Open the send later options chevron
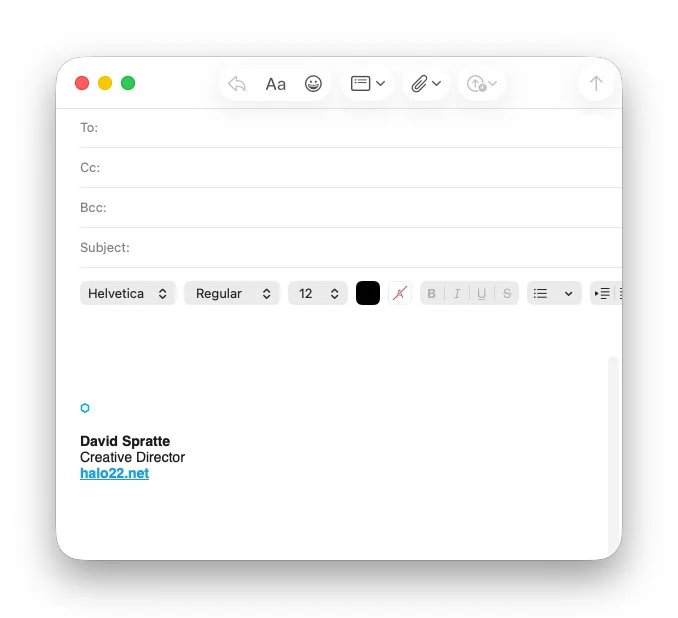The width and height of the screenshot is (678, 618). [493, 83]
